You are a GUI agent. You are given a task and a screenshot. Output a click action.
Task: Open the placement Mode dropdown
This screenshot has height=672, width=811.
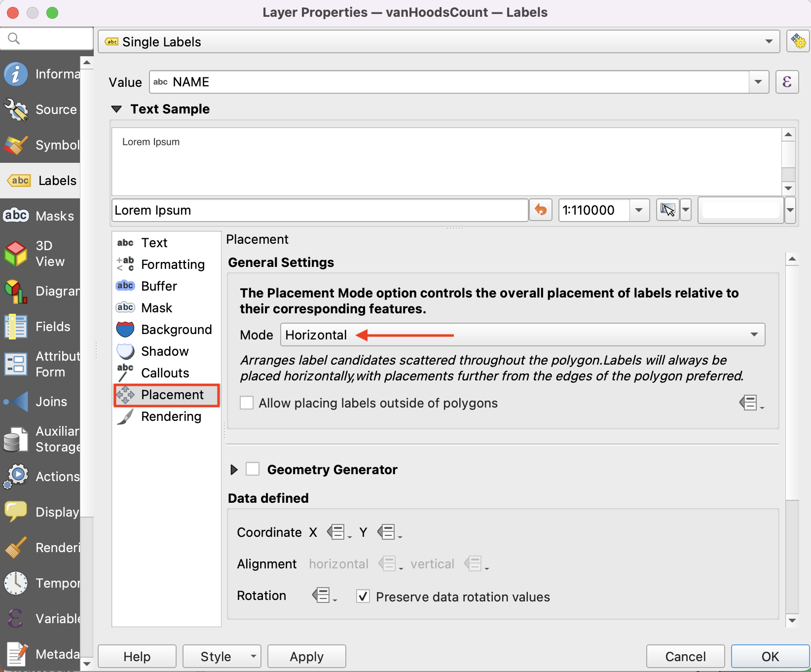pos(522,335)
